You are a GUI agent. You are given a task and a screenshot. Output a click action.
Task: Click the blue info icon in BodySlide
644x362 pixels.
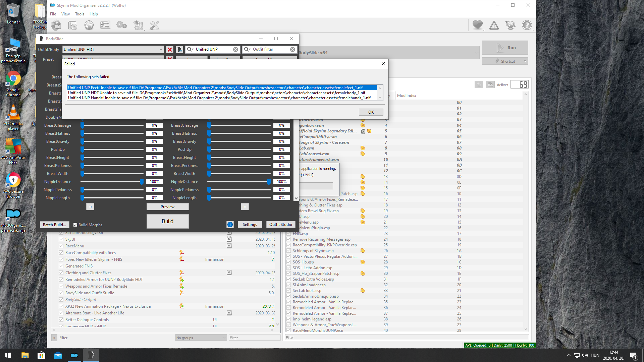click(230, 225)
